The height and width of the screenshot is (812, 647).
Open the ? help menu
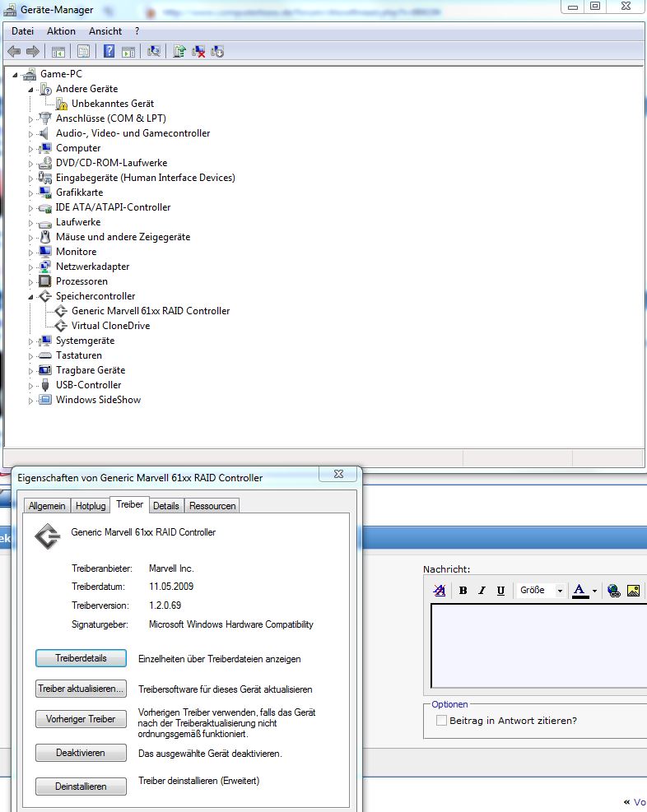click(137, 31)
